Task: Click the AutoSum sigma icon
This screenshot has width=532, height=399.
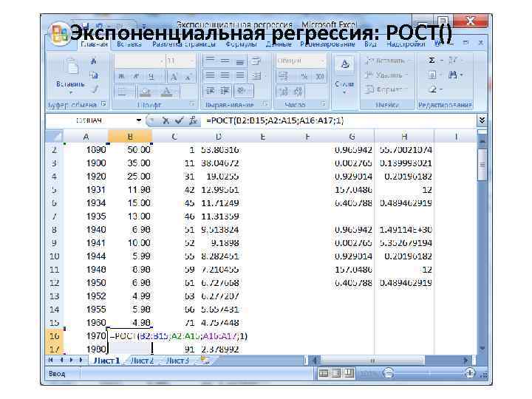Action: click(432, 61)
